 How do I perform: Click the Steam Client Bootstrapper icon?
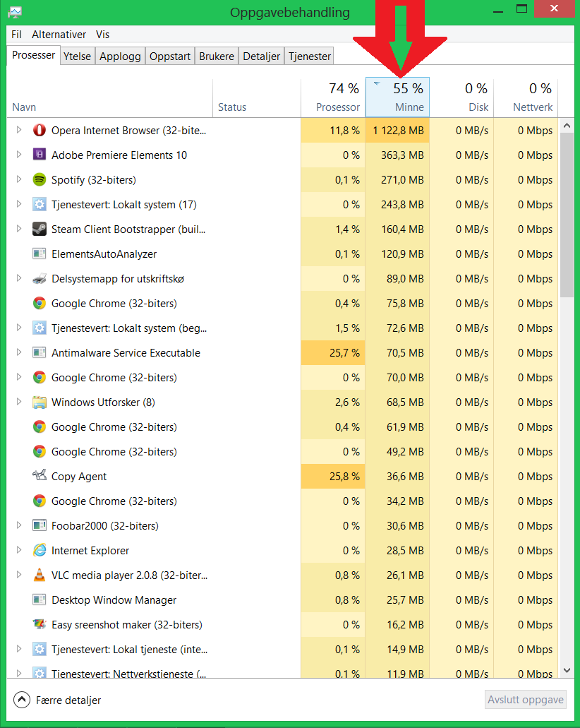tap(40, 229)
